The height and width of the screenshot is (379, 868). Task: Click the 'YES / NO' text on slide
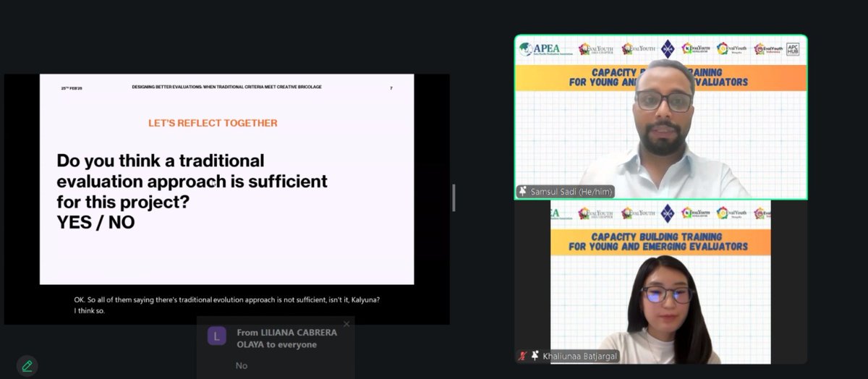coord(96,223)
